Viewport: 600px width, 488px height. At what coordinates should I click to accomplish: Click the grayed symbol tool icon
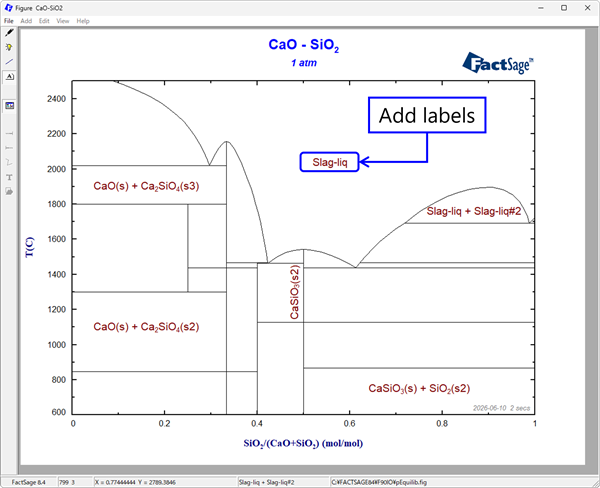tap(9, 191)
